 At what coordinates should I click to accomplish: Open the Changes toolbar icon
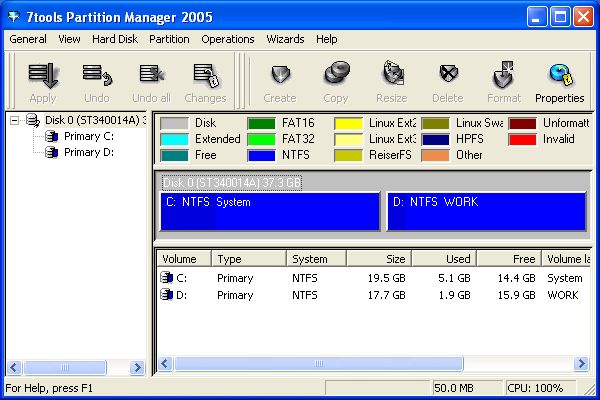[205, 80]
